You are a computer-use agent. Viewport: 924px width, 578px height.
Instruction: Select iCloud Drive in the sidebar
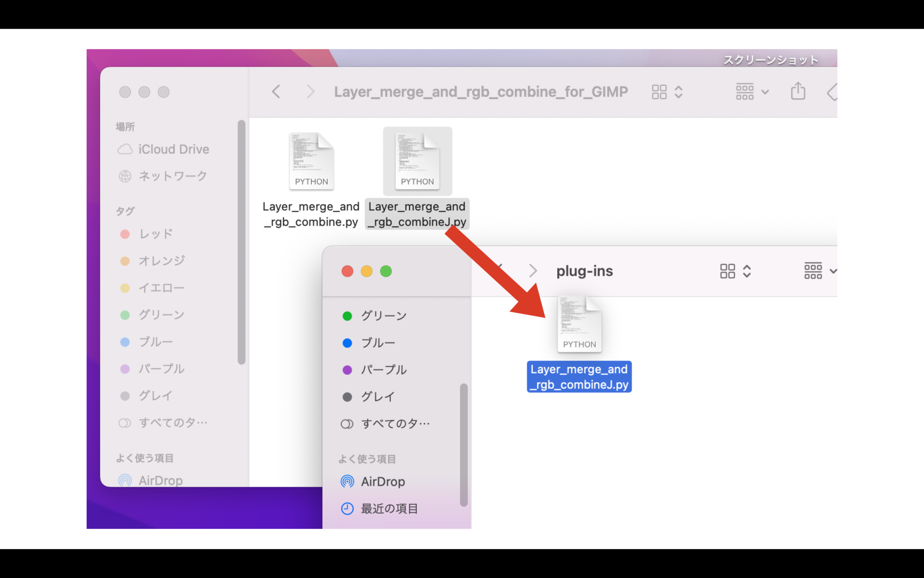(x=173, y=149)
